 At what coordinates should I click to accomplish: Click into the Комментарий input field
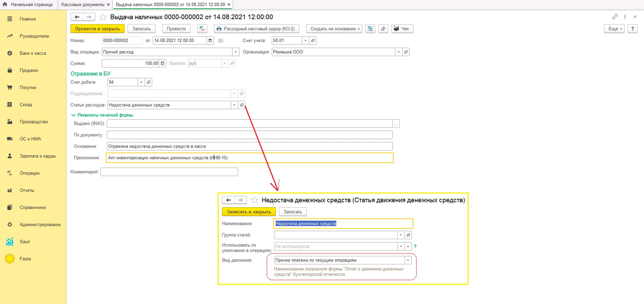tap(169, 172)
